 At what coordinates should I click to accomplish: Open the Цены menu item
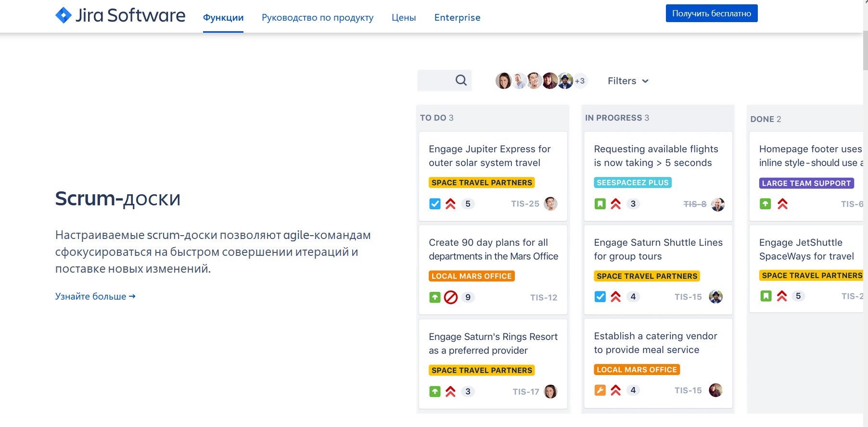[404, 18]
